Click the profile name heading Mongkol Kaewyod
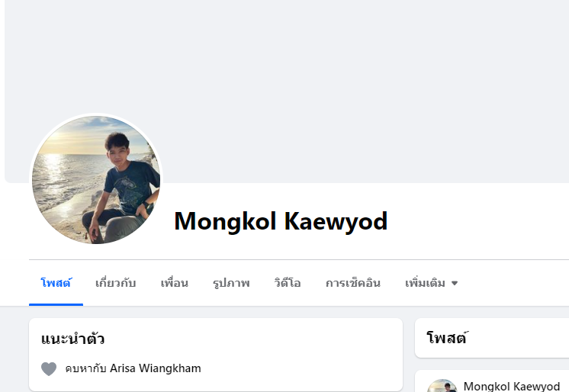Image resolution: width=569 pixels, height=392 pixels. [x=281, y=221]
